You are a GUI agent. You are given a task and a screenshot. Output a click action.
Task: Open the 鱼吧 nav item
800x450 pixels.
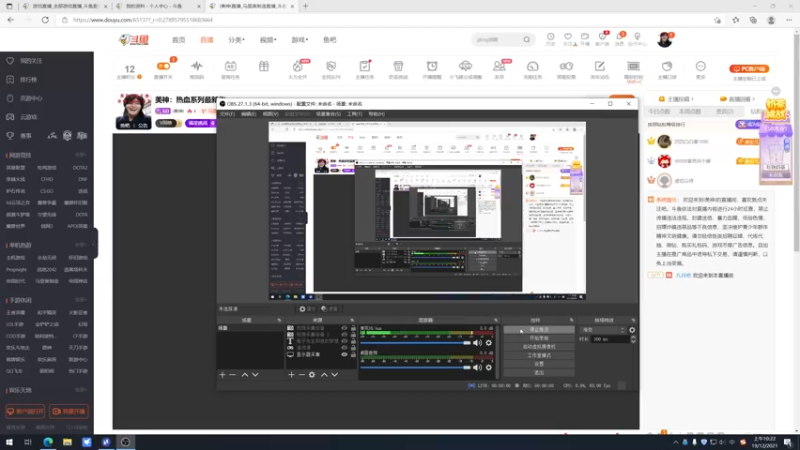[x=330, y=40]
